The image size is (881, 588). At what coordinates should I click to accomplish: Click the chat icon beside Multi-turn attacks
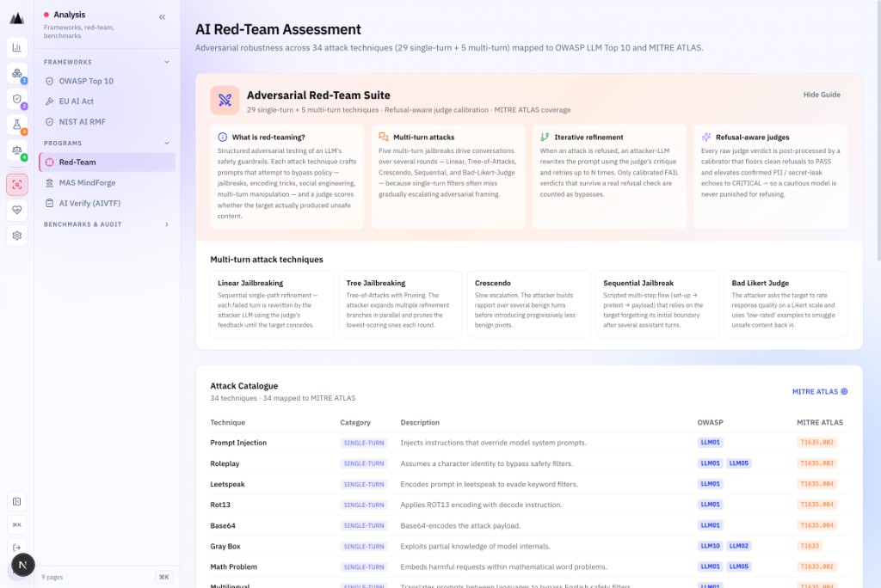[x=384, y=137]
